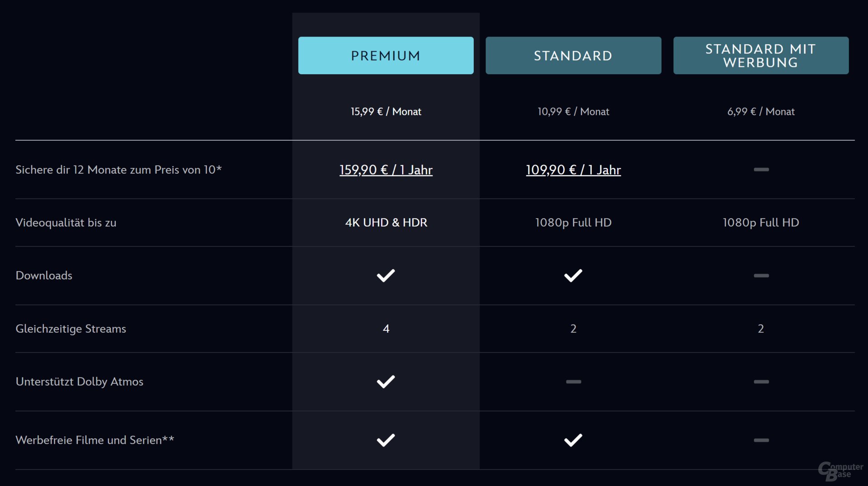
Task: Click the 6,99 € / Monat price
Action: click(x=760, y=111)
